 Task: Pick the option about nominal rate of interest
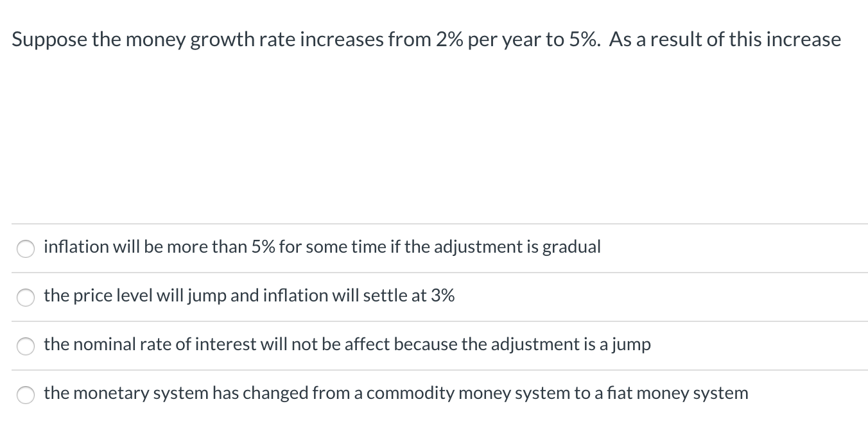click(347, 344)
